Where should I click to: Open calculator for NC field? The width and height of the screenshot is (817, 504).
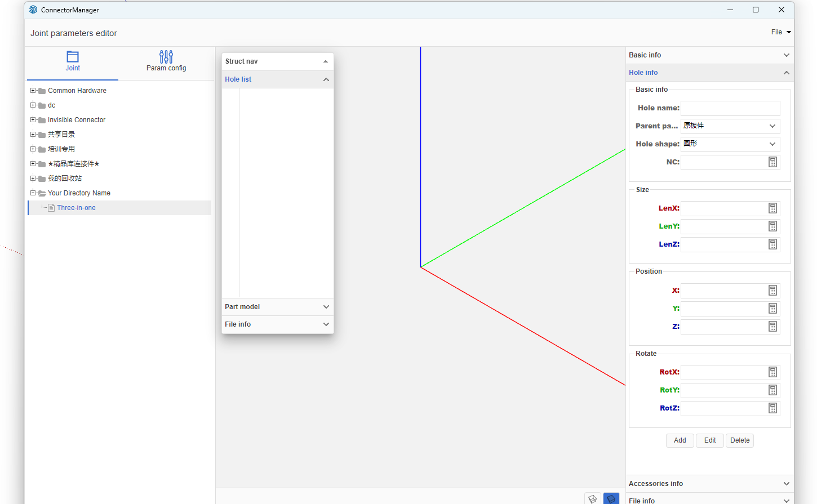click(772, 162)
